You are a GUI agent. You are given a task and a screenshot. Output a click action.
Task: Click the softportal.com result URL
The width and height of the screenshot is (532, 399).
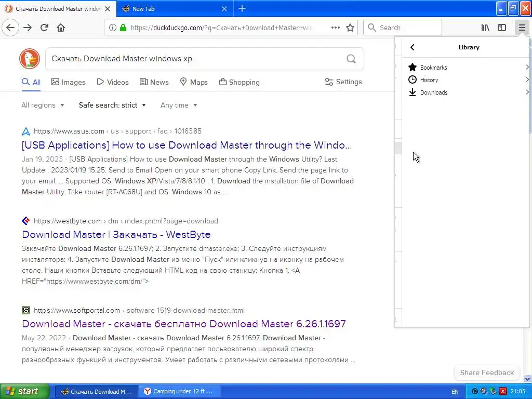[139, 310]
